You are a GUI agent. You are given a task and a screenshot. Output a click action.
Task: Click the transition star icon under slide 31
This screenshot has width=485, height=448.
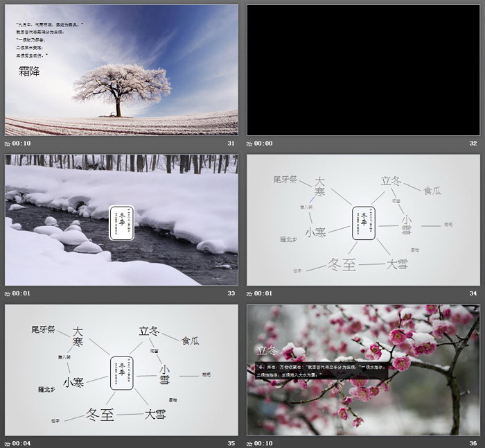[8, 144]
